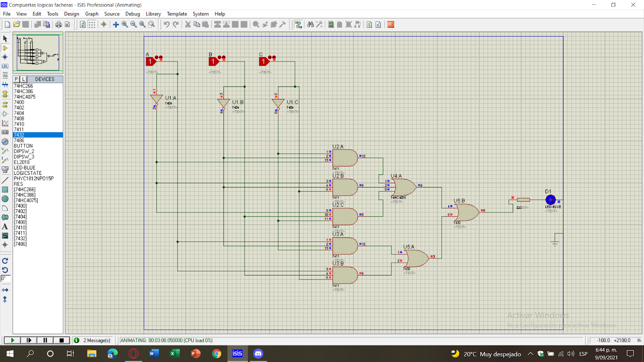Zoom to view entire sheet

click(x=142, y=25)
